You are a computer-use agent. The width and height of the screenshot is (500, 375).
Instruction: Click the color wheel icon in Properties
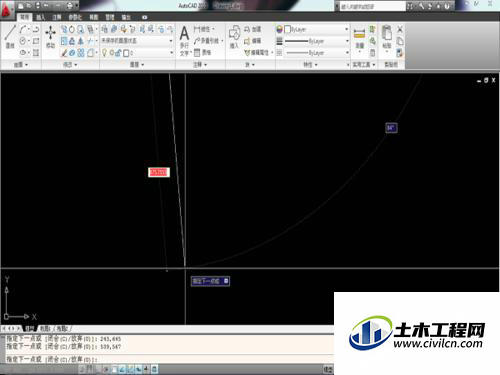[279, 29]
